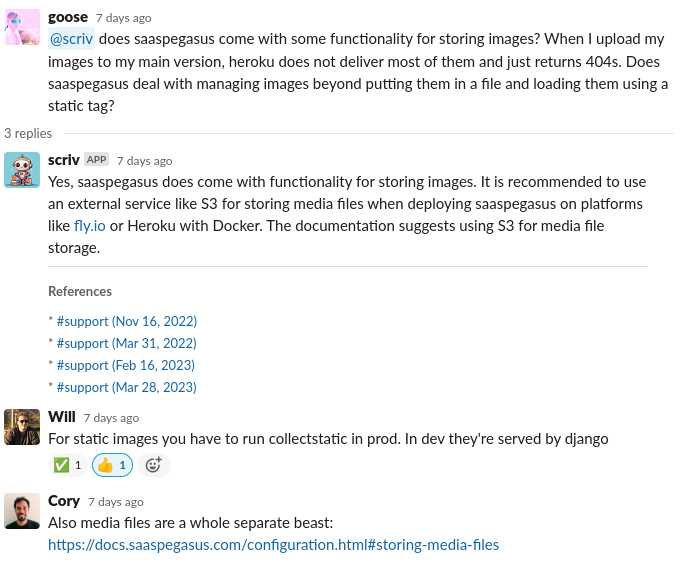Image resolution: width=682 pixels, height=562 pixels.
Task: Open #support reference from Mar 31, 2022
Action: coord(127,343)
